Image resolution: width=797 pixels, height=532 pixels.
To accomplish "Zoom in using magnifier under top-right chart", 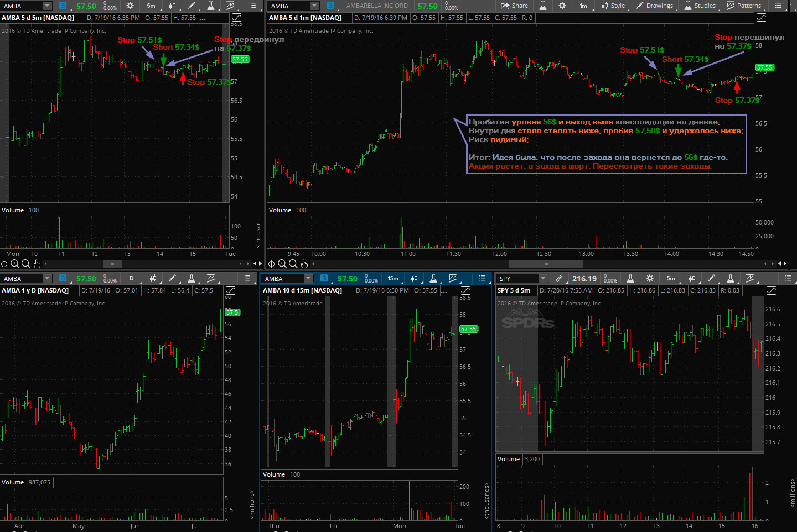I will [282, 264].
